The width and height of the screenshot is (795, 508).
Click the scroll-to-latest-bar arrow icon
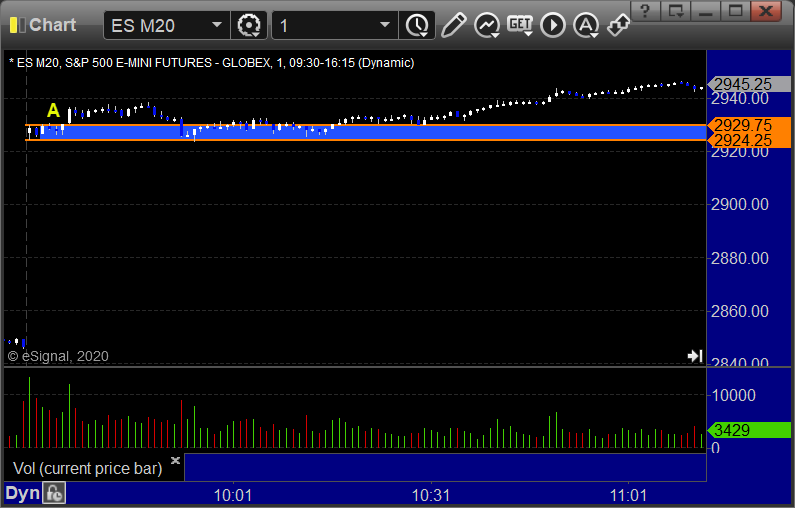(x=694, y=356)
